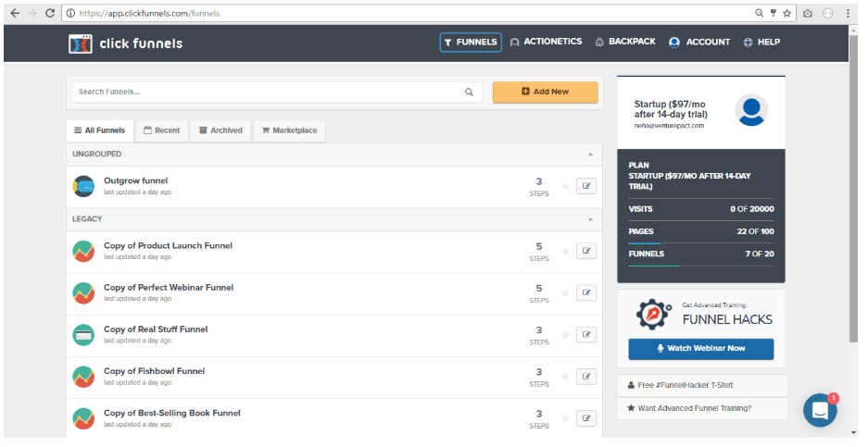868x447 pixels.
Task: Open Copy of Perfect Webinar Funnel title
Action: click(169, 288)
